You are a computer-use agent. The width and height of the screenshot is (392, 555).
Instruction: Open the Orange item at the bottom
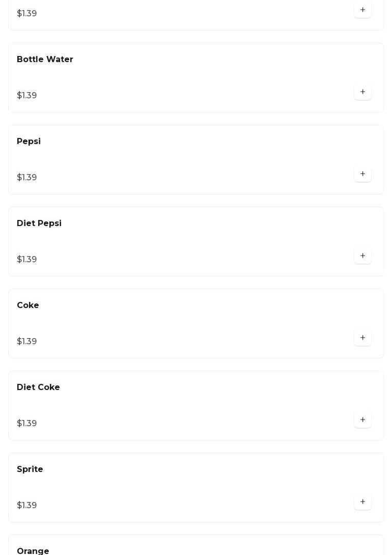33,551
